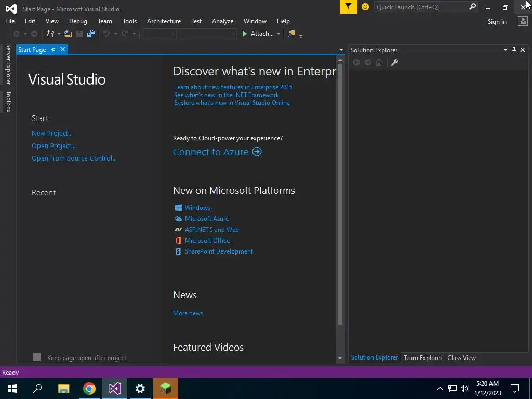
Task: Click the Navigate Forward toolbar icon
Action: 34,34
